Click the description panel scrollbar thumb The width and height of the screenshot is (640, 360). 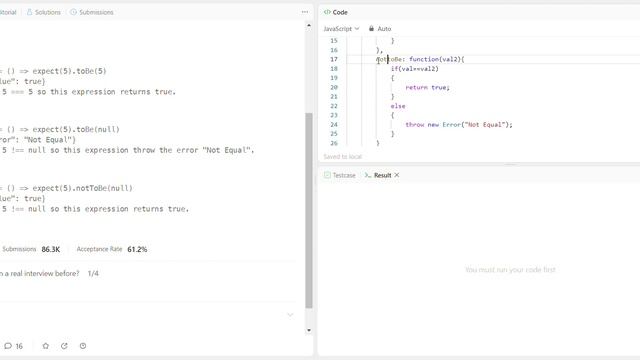click(x=309, y=210)
